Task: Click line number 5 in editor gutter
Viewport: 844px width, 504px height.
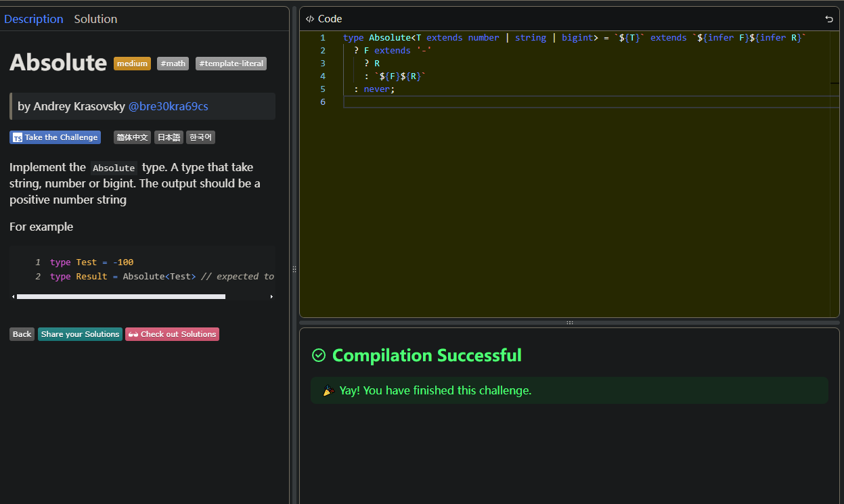Action: point(323,89)
